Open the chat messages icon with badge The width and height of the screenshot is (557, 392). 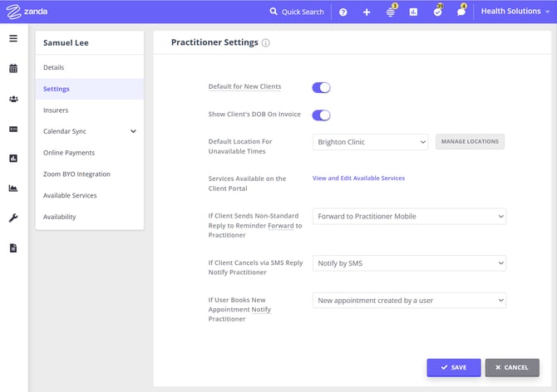(x=461, y=12)
